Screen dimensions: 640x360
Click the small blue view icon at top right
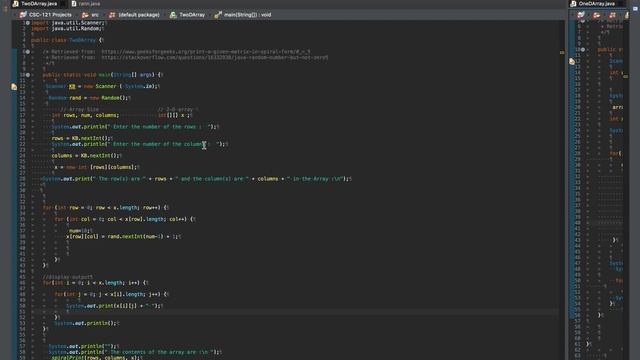635,8
